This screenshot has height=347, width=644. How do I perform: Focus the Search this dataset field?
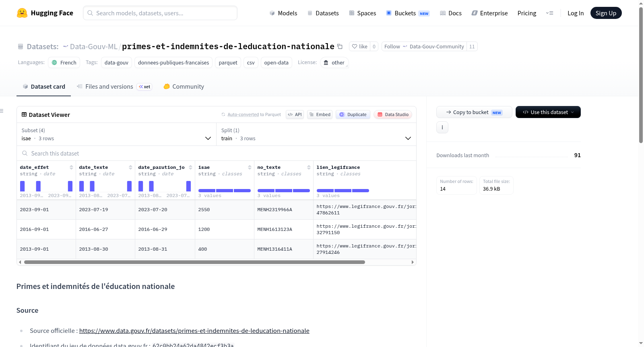tap(216, 153)
